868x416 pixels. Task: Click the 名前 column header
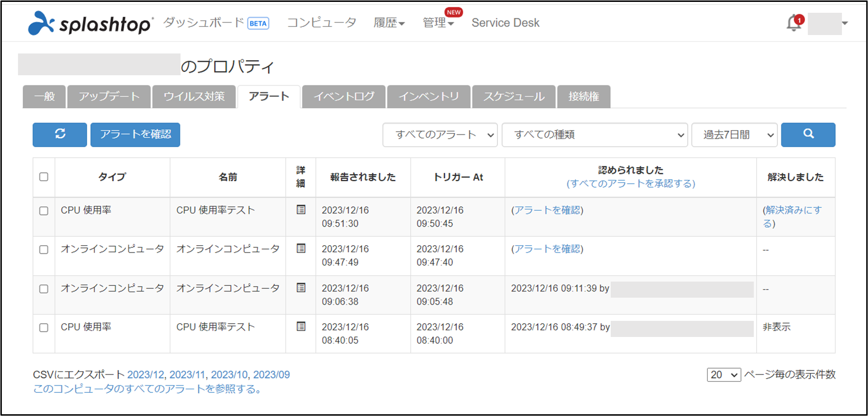tap(228, 177)
